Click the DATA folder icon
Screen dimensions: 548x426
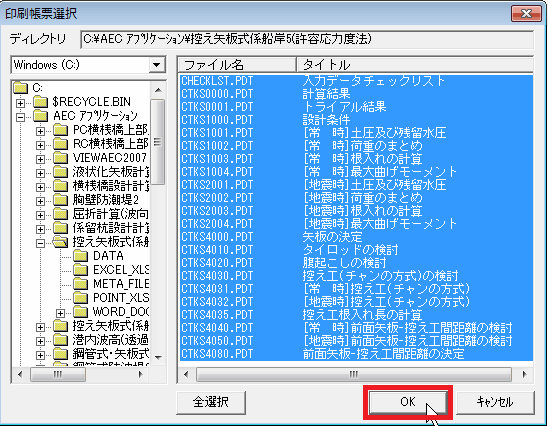[81, 256]
